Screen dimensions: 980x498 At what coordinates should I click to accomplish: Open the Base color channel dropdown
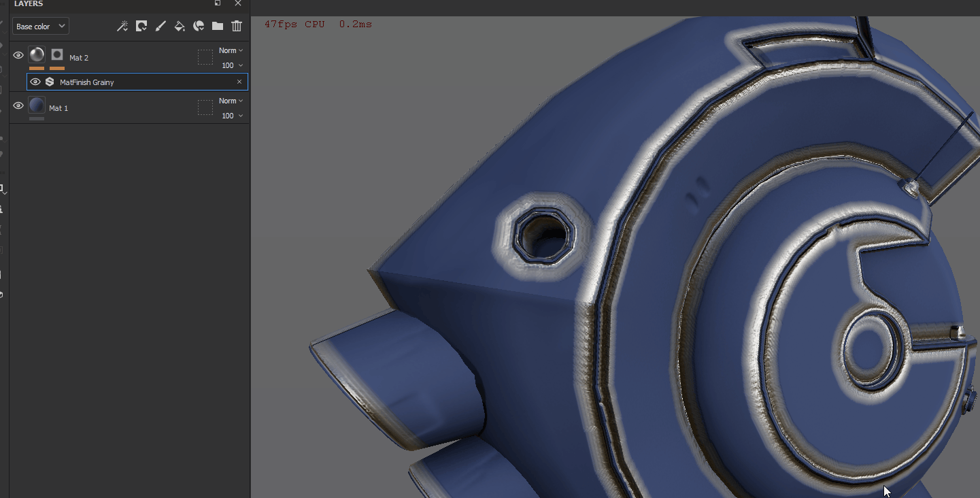(41, 27)
